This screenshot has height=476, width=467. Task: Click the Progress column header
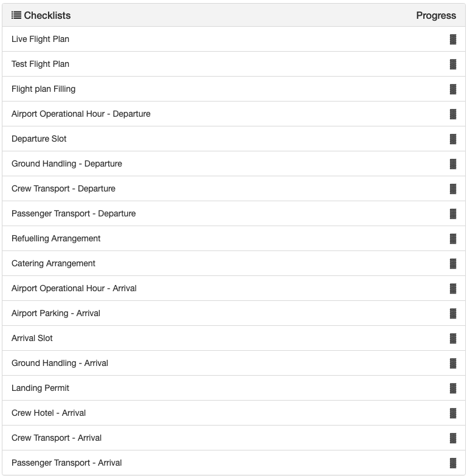(x=436, y=15)
